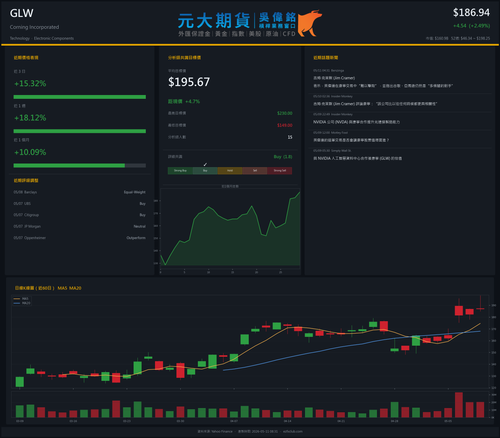Select the Strong Buy rating segment
This screenshot has height=438, width=500.
click(180, 171)
